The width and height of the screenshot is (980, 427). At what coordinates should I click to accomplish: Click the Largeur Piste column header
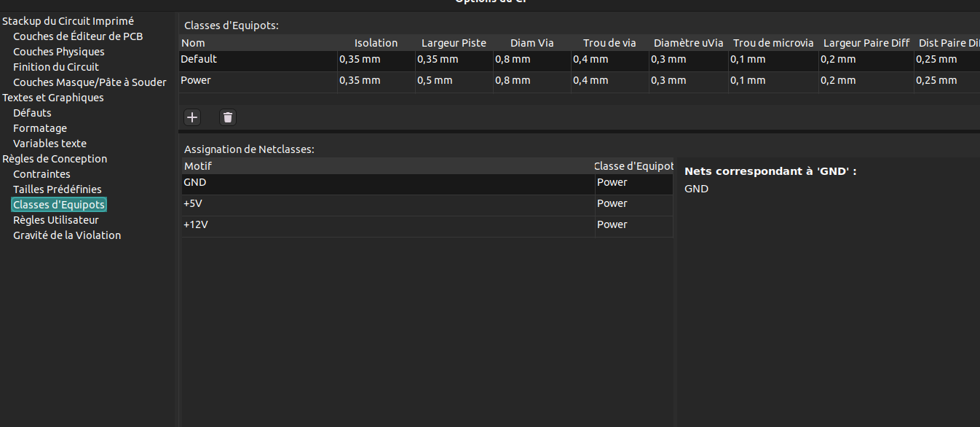pos(454,43)
